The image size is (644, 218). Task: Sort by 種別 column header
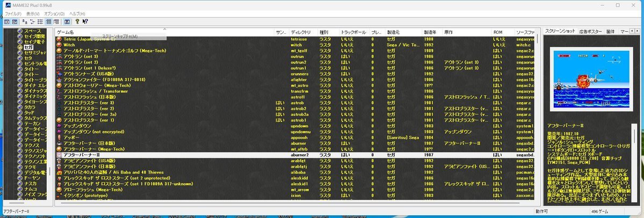coord(328,32)
